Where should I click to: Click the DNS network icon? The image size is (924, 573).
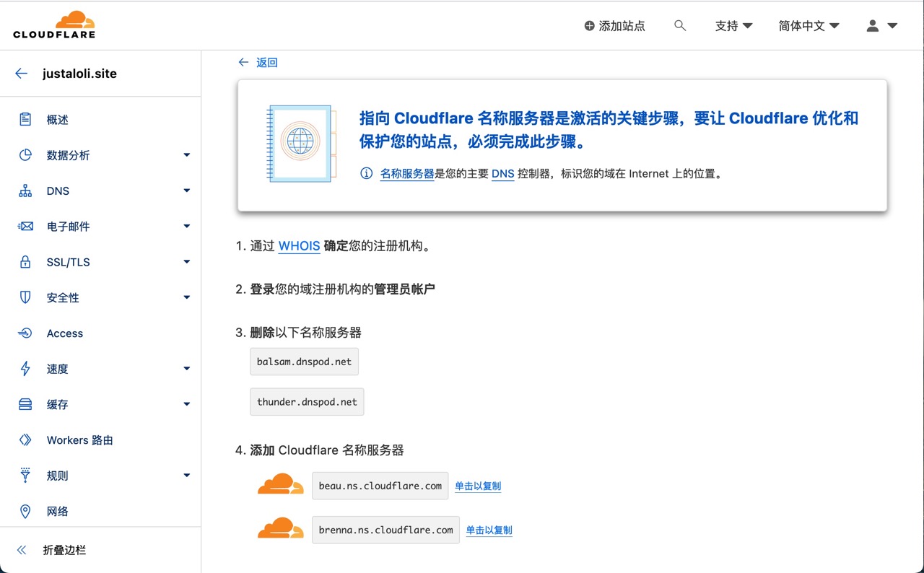pos(25,191)
